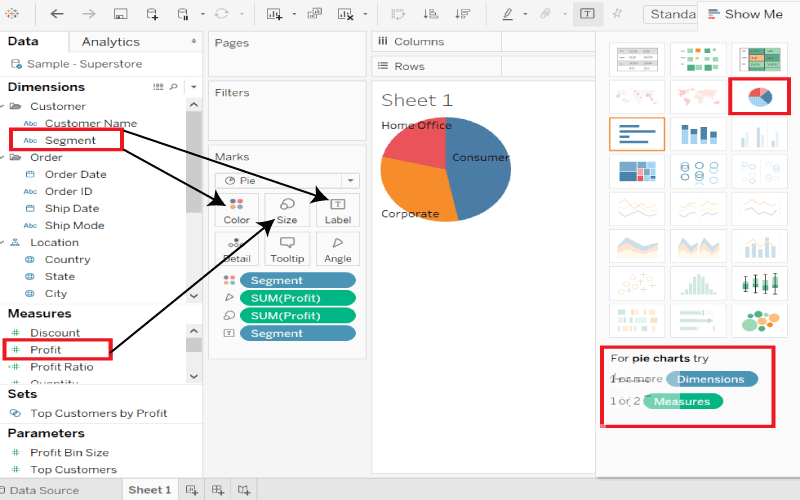Click the new dashboard icon in bottom bar
The height and width of the screenshot is (500, 800).
click(218, 490)
